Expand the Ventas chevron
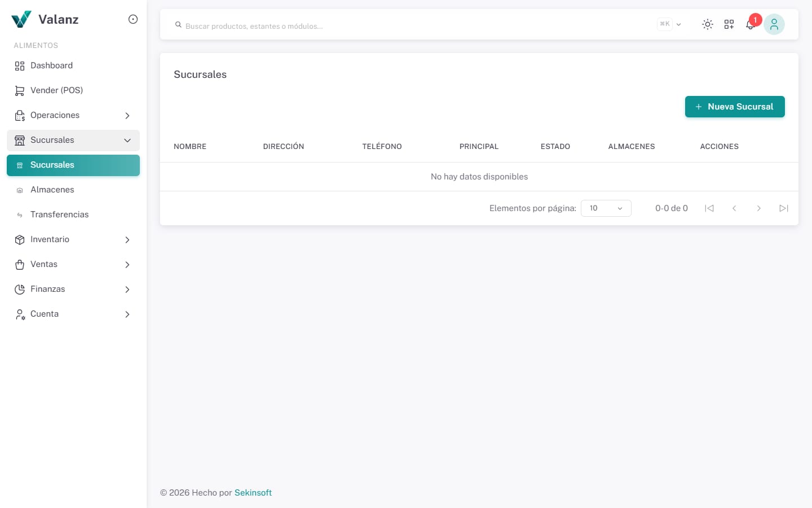The image size is (812, 508). pyautogui.click(x=127, y=265)
